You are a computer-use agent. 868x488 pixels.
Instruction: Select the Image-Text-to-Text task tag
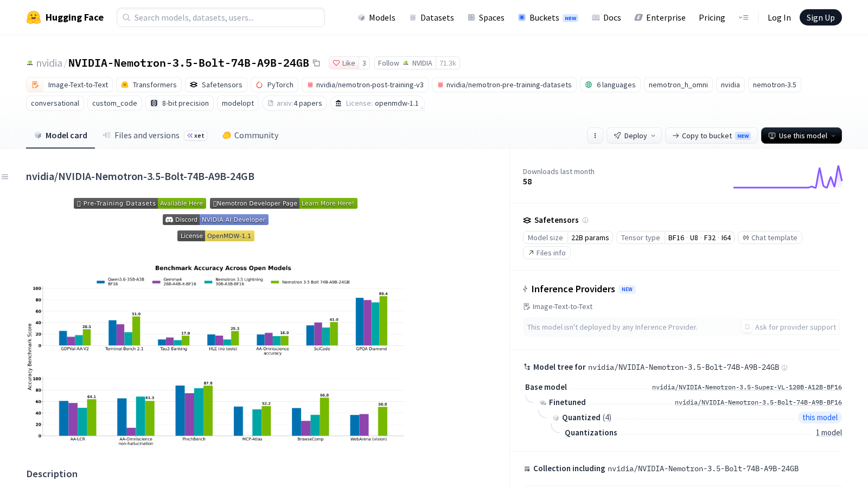(69, 85)
